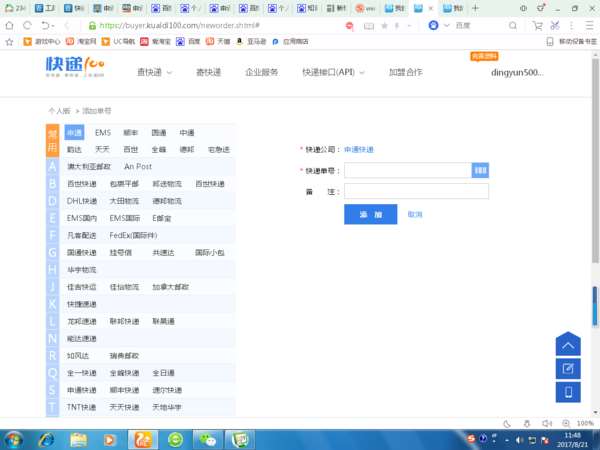Screen dimensions: 600x450
Task: Open the 淘宝网 bookmark
Action: tap(81, 42)
